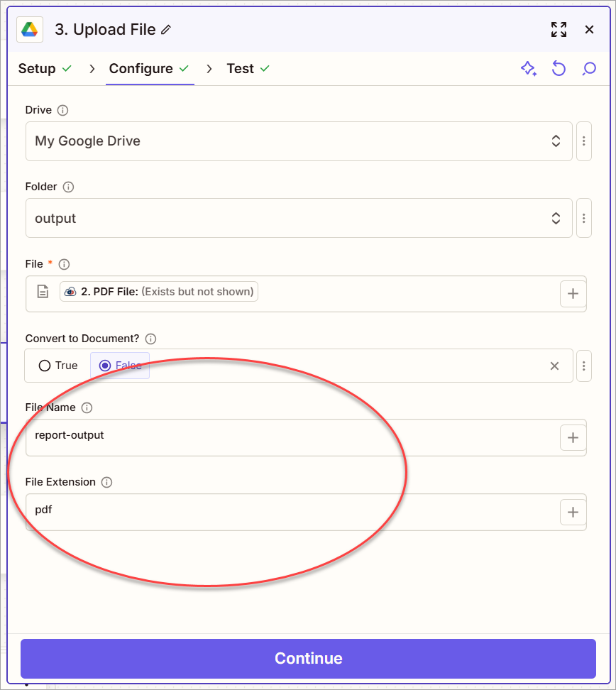Image resolution: width=616 pixels, height=690 pixels.
Task: Click the File Name info icon
Action: tap(87, 407)
